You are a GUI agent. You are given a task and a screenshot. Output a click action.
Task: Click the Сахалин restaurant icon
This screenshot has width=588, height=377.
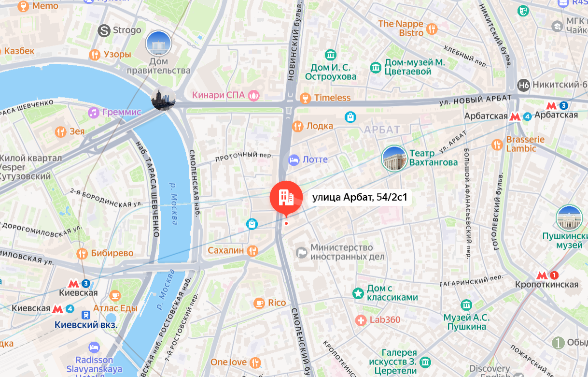(252, 250)
